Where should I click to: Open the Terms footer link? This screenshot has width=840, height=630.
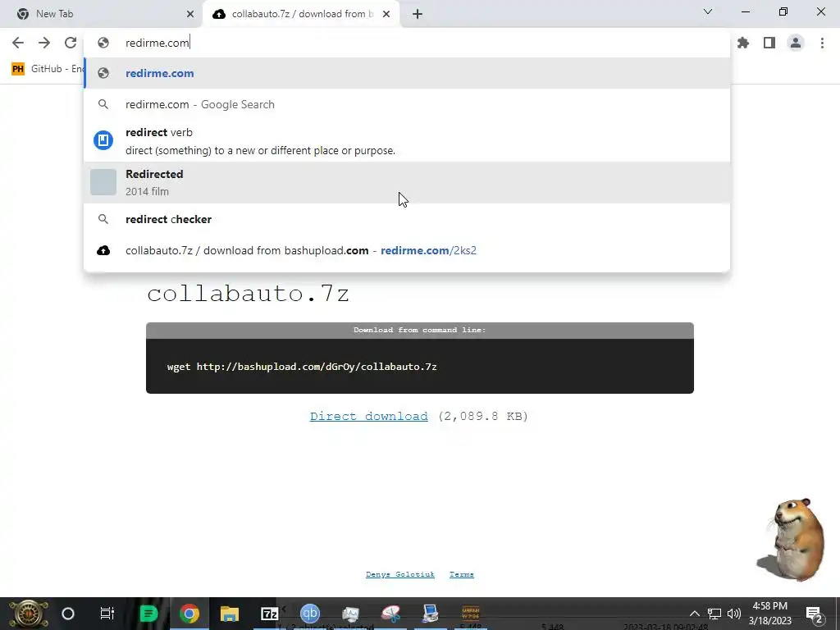pos(462,574)
